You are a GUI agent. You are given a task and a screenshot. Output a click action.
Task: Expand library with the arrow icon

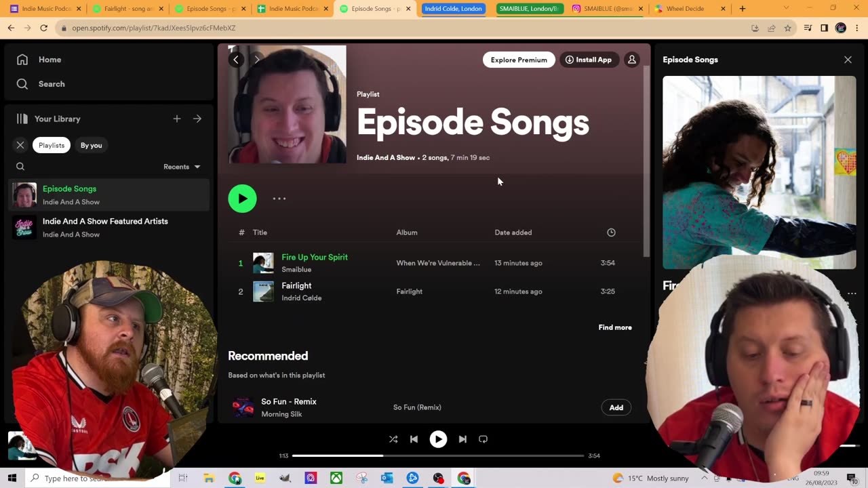pos(197,119)
